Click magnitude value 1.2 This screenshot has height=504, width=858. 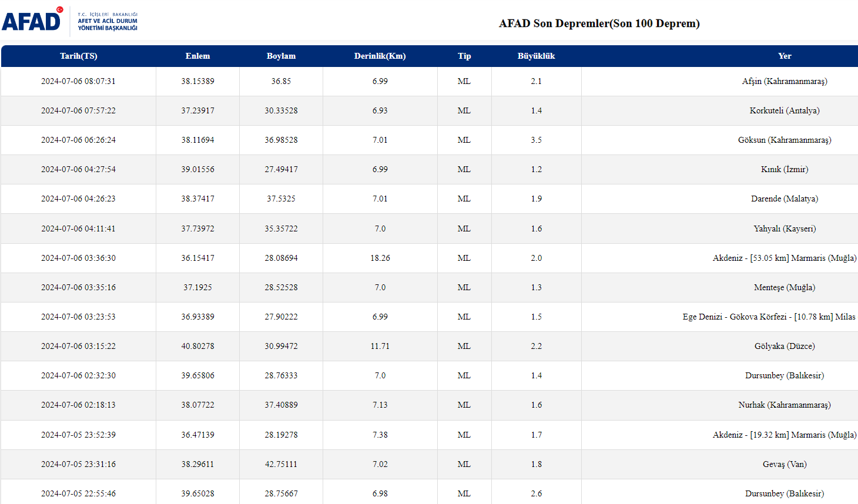click(536, 169)
